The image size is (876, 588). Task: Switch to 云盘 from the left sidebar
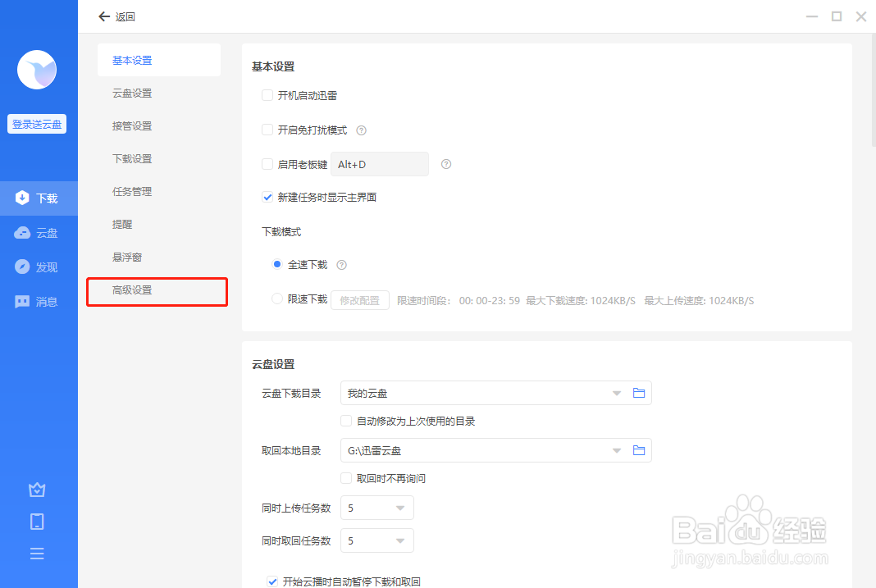pyautogui.click(x=37, y=232)
